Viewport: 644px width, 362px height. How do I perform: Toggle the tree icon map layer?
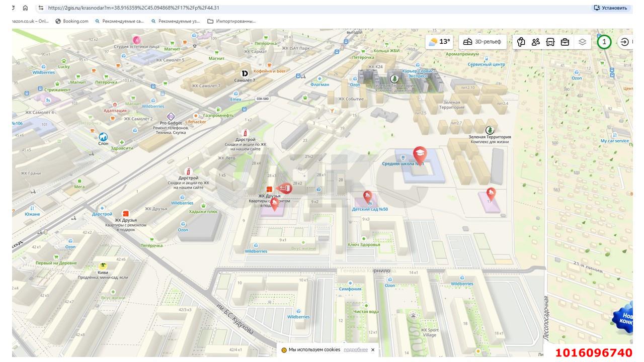521,42
